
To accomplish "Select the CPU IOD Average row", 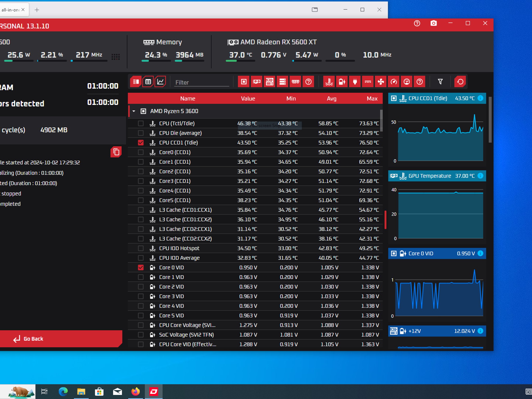I will [255, 258].
